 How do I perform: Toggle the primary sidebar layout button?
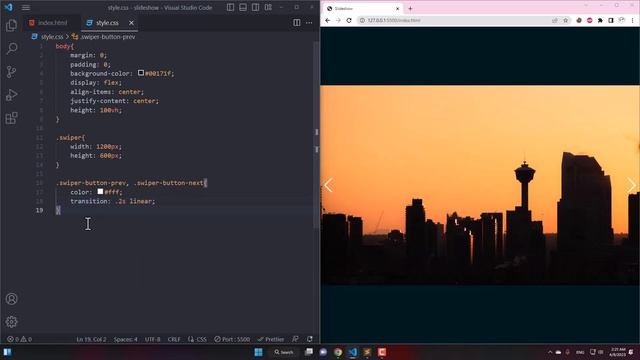pyautogui.click(x=230, y=7)
